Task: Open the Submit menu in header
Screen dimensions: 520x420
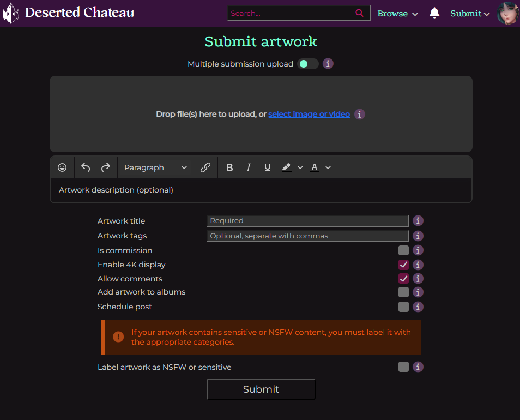Action: [x=469, y=14]
